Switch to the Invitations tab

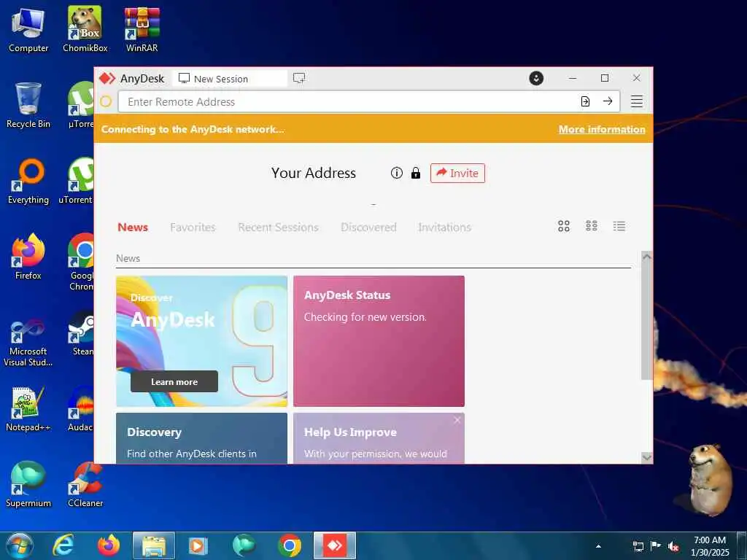pyautogui.click(x=444, y=227)
